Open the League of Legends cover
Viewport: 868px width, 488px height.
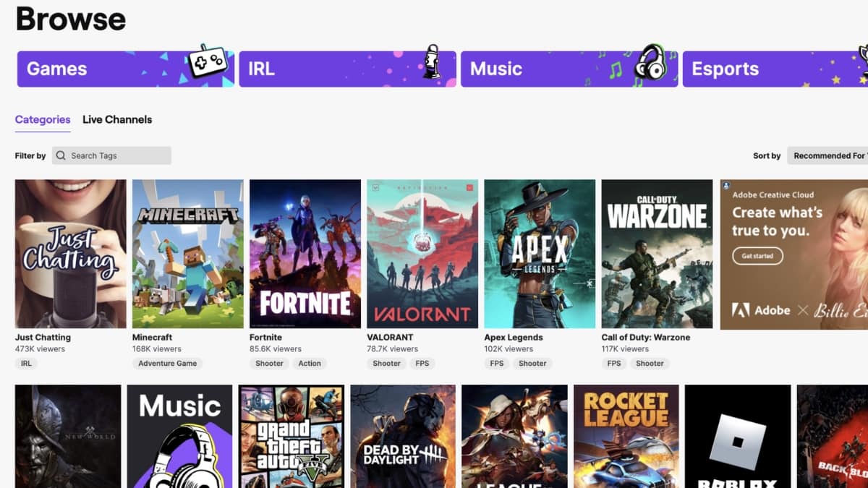tap(515, 436)
